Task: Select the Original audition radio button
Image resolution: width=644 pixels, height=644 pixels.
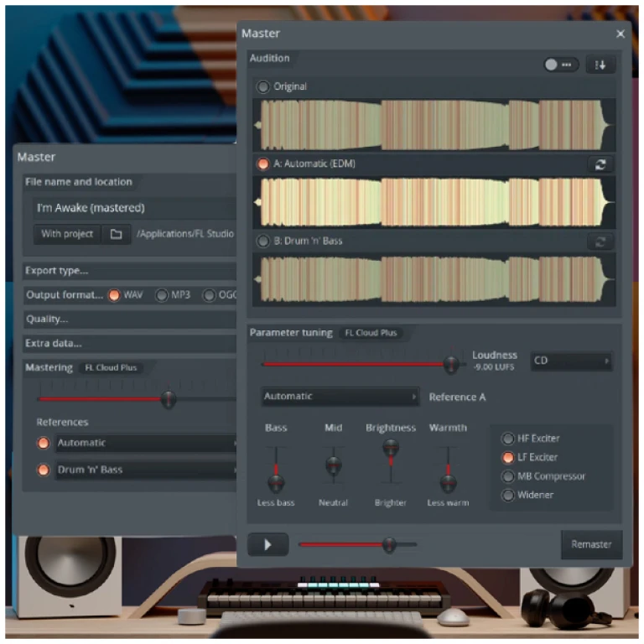Action: 262,86
